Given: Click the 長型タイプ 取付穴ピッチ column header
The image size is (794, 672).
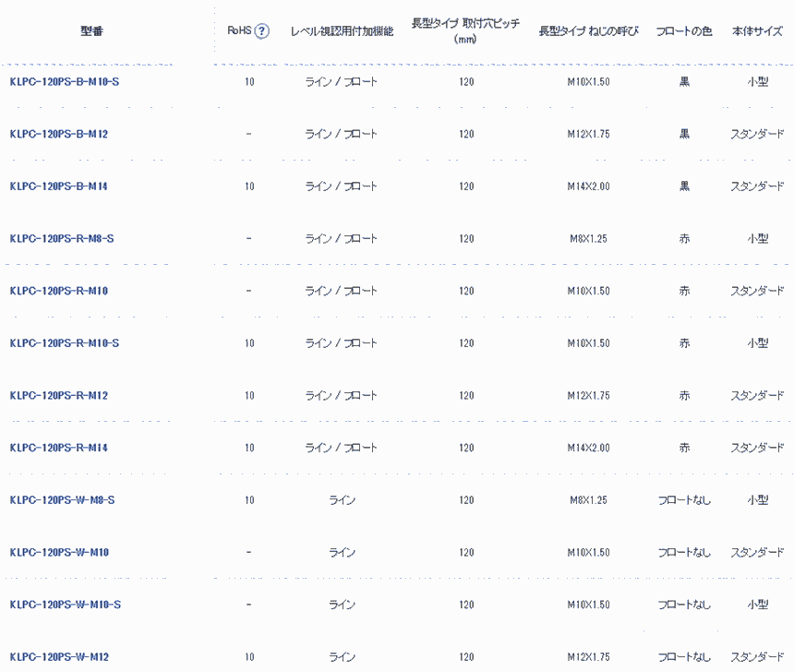Looking at the screenshot, I should [465, 31].
